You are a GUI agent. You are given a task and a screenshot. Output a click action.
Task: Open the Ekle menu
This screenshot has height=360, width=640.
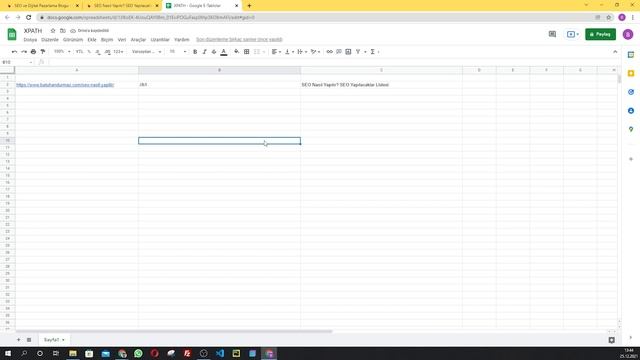[x=92, y=40]
